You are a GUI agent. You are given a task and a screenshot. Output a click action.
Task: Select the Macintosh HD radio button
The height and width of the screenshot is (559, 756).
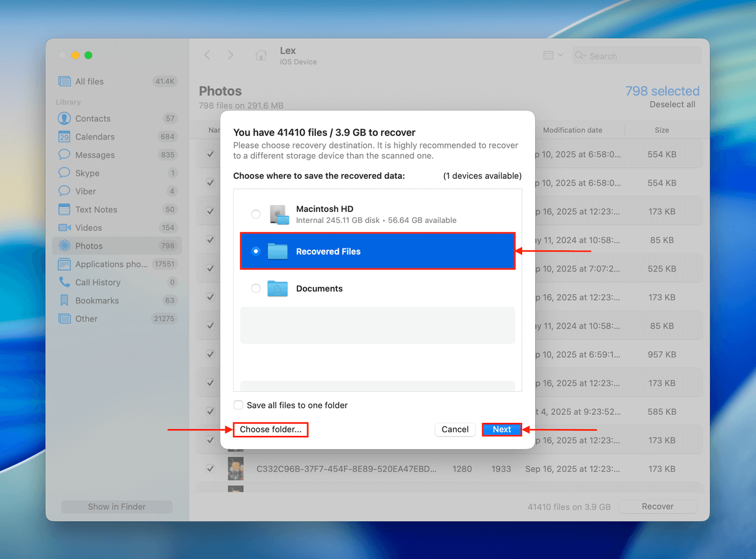(x=256, y=214)
